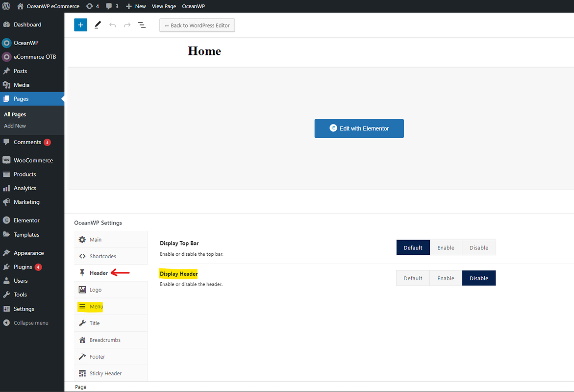Click the OceanWP Settings panel heading
The width and height of the screenshot is (574, 392).
(x=98, y=223)
